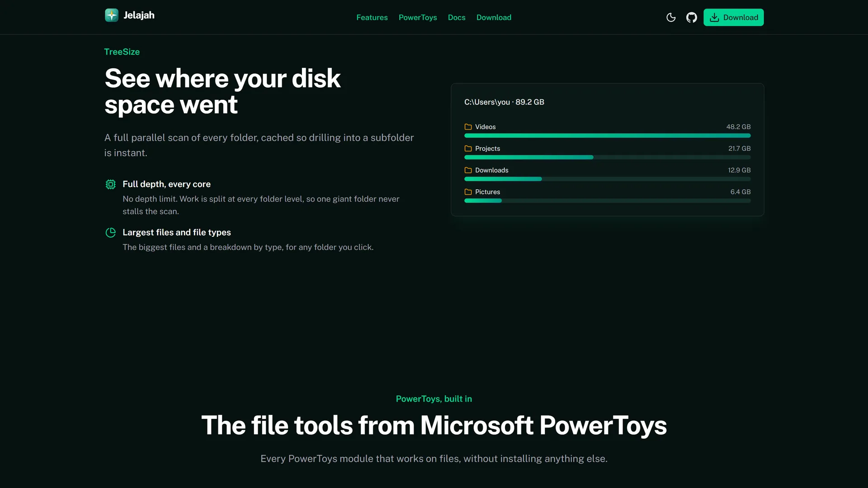Image resolution: width=868 pixels, height=488 pixels.
Task: Click the Downloads size bar
Action: point(607,179)
